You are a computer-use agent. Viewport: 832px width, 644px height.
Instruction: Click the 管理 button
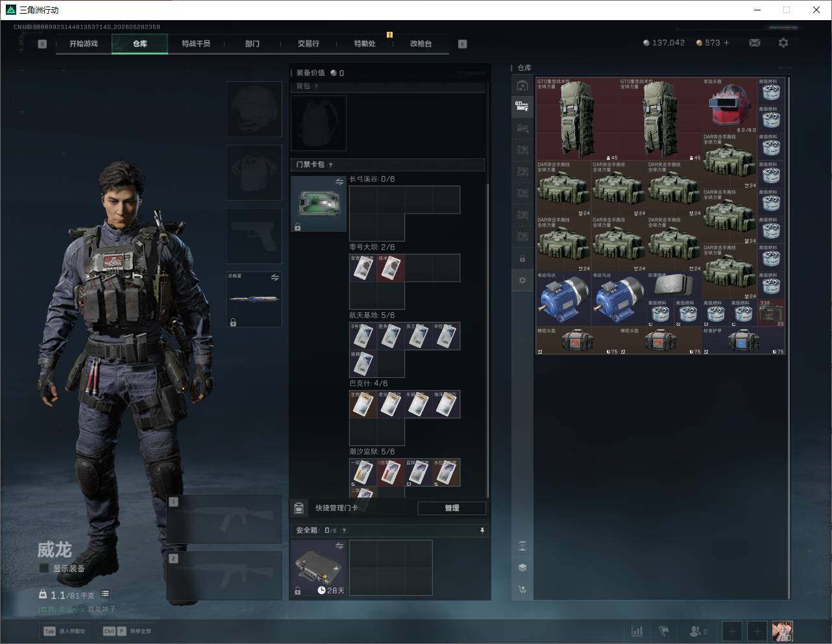point(452,508)
